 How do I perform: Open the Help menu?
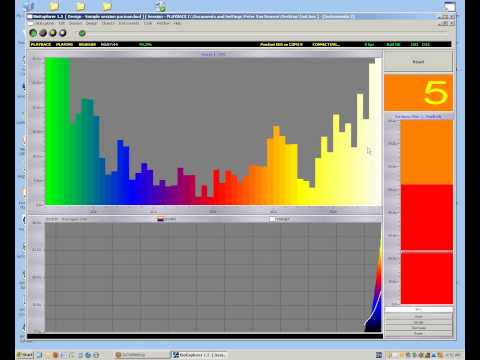177,23
